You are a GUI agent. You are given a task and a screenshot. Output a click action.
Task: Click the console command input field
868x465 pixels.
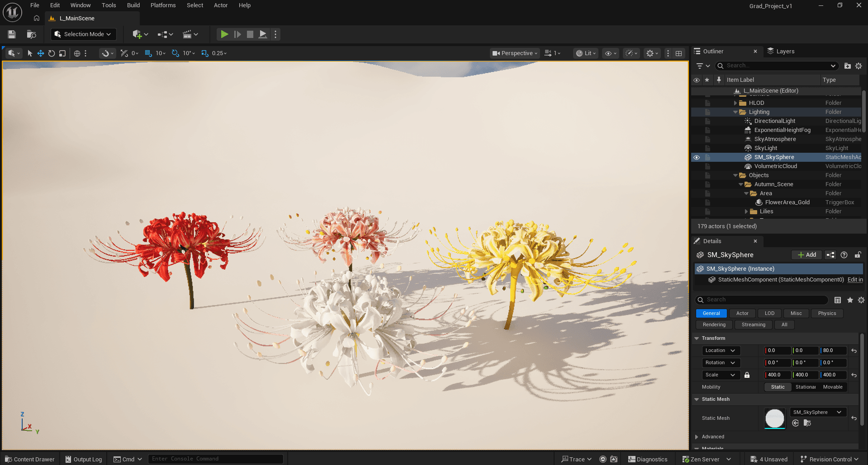point(216,458)
